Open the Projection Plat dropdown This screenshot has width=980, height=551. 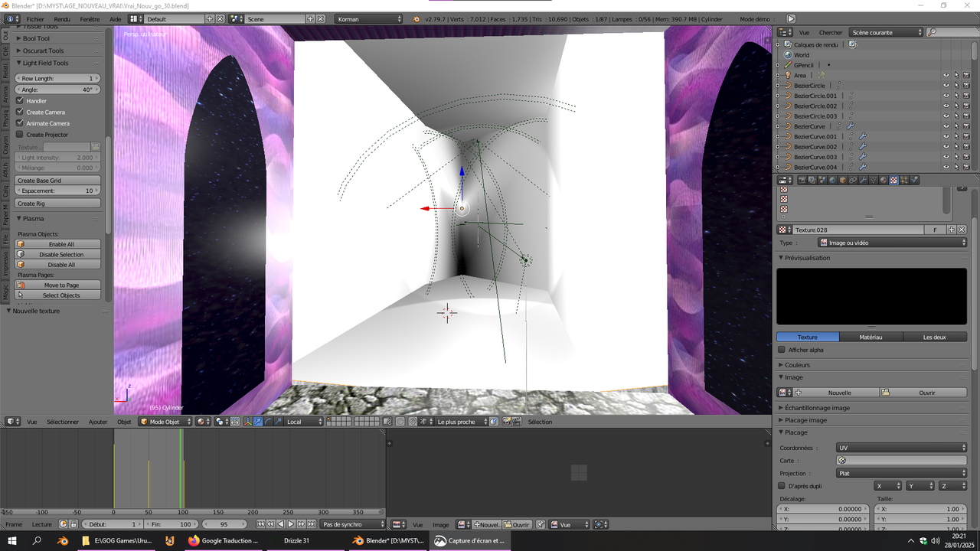click(902, 473)
